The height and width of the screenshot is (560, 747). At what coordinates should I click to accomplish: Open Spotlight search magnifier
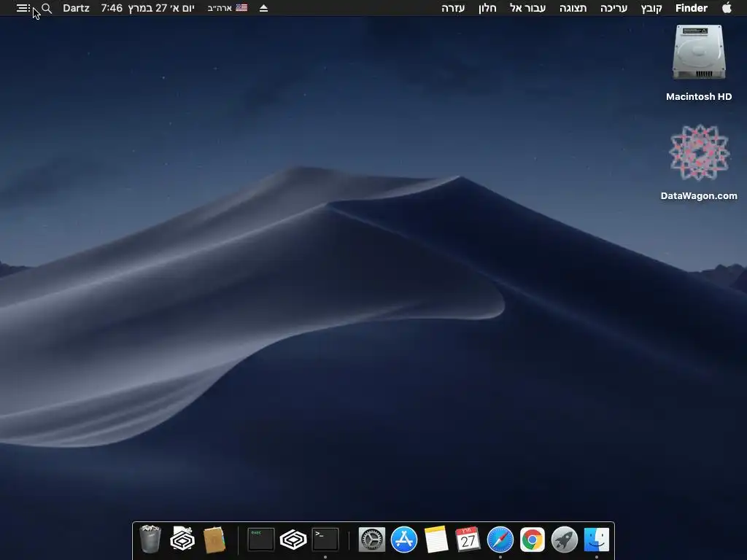46,8
